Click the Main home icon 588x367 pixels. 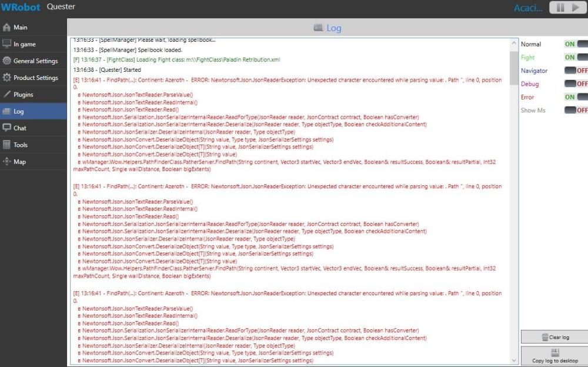click(6, 27)
